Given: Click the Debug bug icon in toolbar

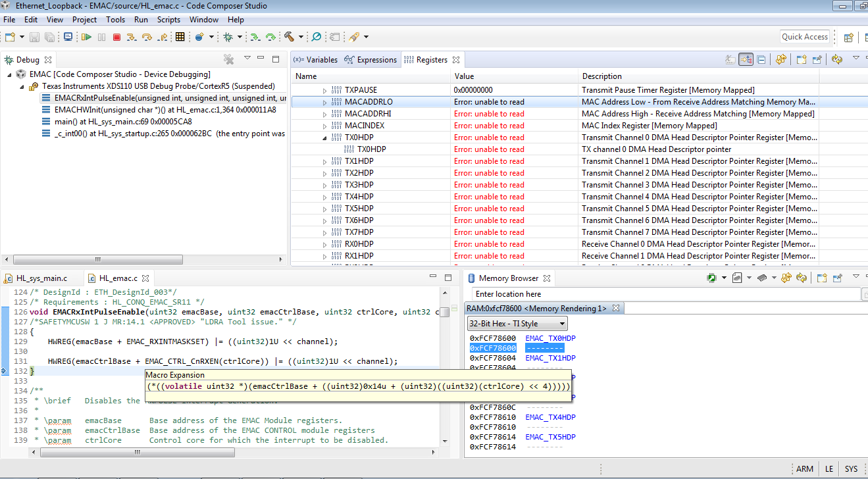Looking at the screenshot, I should (x=228, y=38).
